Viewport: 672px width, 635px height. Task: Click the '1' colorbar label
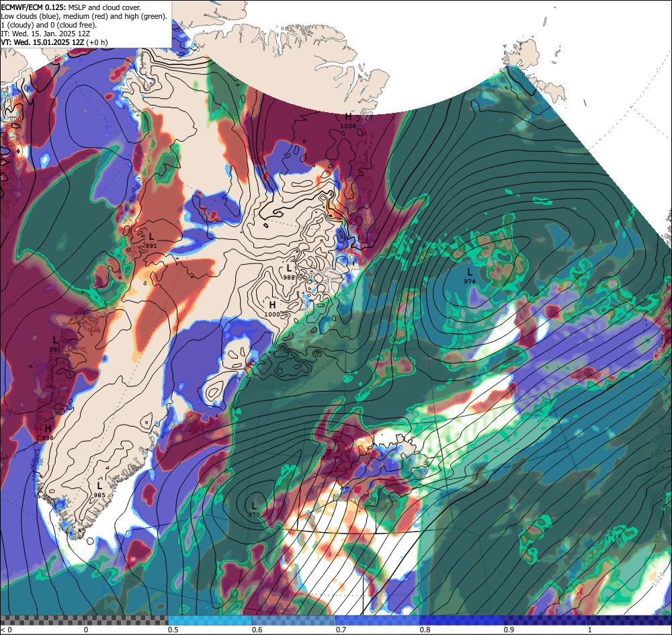590,630
